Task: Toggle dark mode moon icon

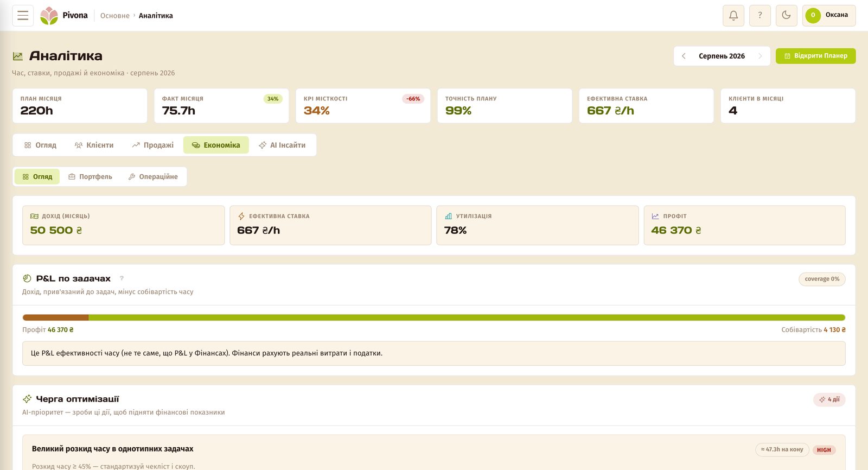Action: tap(787, 16)
